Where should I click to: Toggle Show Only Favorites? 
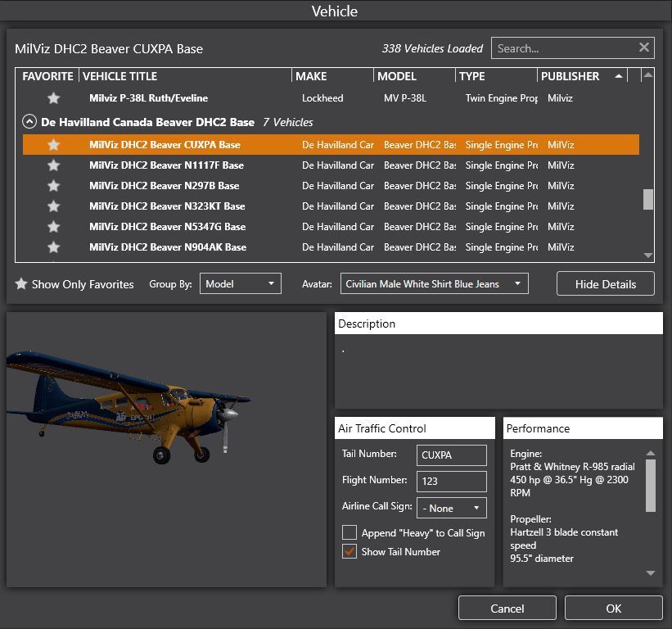tap(74, 284)
